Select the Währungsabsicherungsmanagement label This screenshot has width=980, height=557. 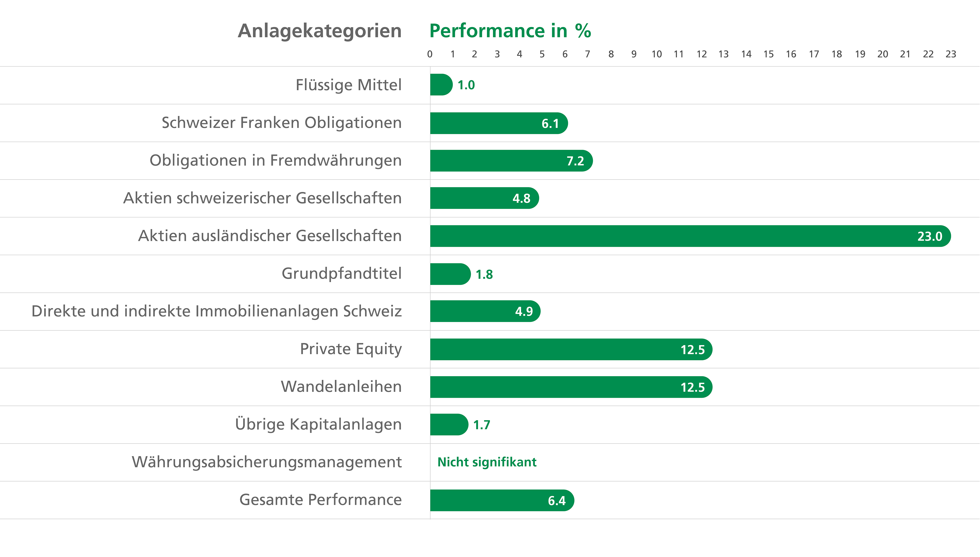267,462
